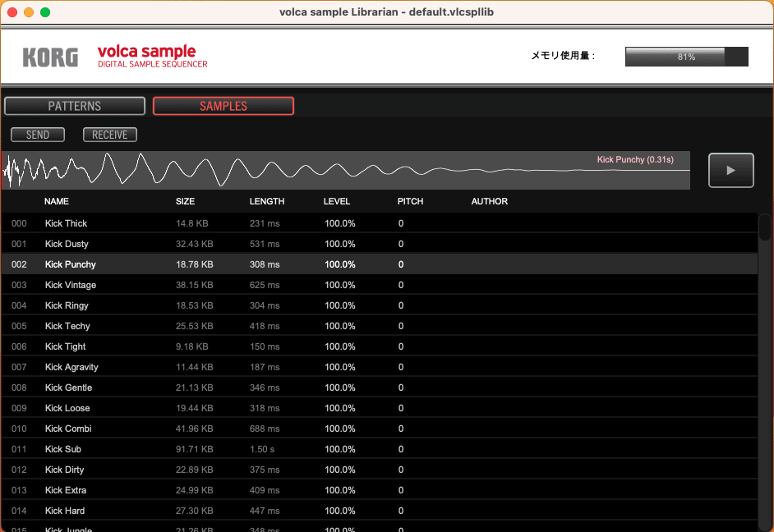Image resolution: width=774 pixels, height=532 pixels.
Task: Click the 32.43 KB size value
Action: coord(195,244)
